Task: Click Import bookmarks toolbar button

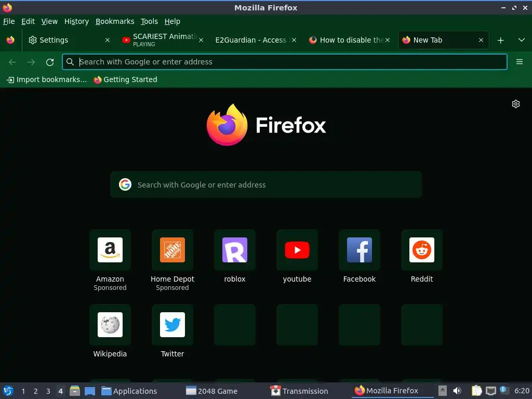Action: 47,79
